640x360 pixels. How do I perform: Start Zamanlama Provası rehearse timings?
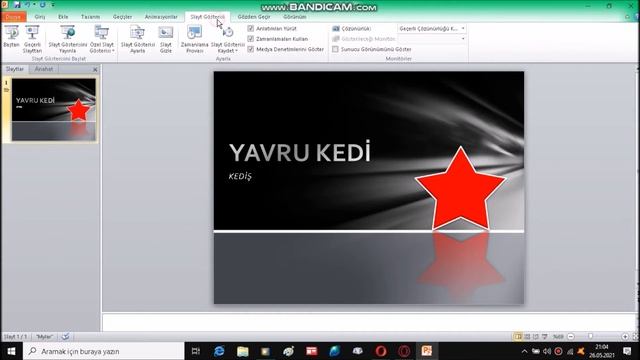pyautogui.click(x=195, y=39)
